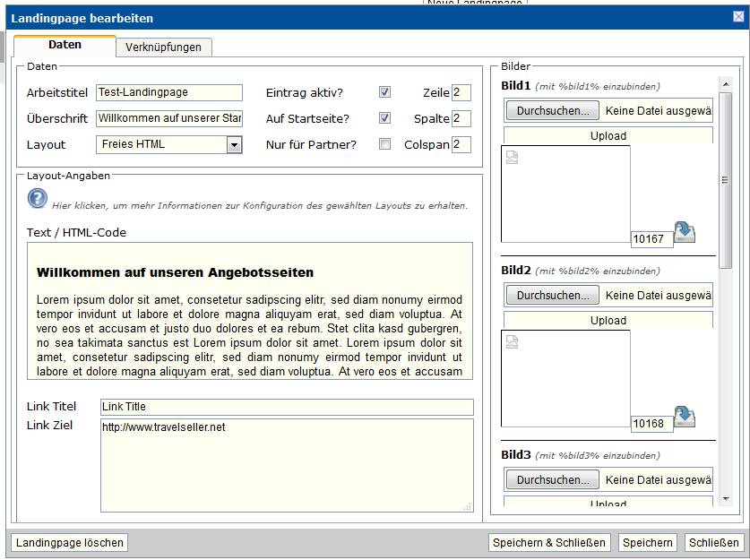The height and width of the screenshot is (560, 750).
Task: Click Durchsuchen button for Bild1
Action: pyautogui.click(x=552, y=111)
